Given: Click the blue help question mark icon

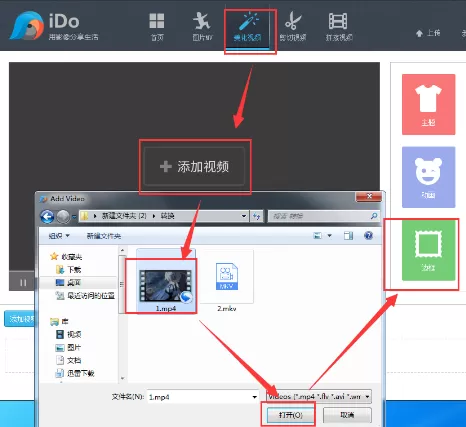Looking at the screenshot, I should 368,236.
